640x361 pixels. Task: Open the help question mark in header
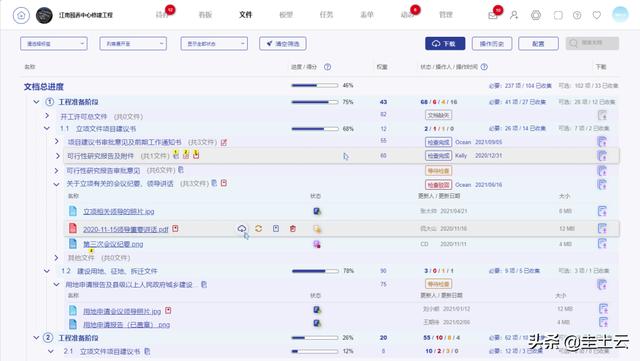(x=577, y=16)
